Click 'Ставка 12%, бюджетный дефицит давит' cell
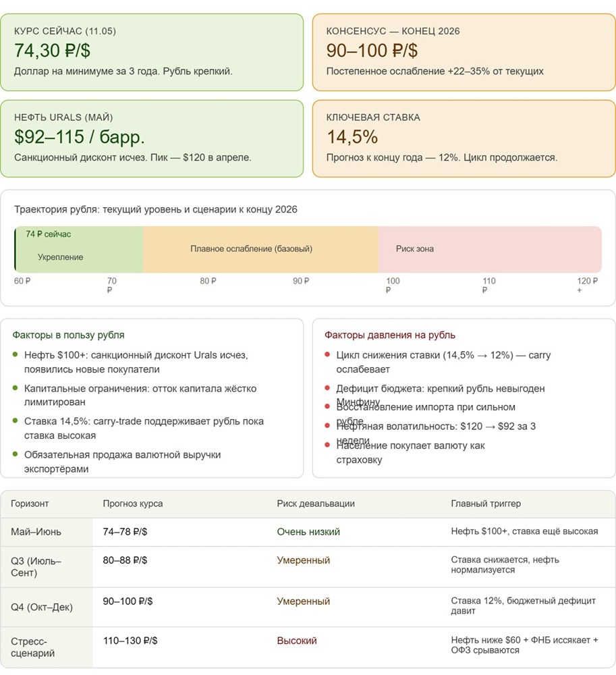Image resolution: width=616 pixels, height=675 pixels. pos(523,605)
